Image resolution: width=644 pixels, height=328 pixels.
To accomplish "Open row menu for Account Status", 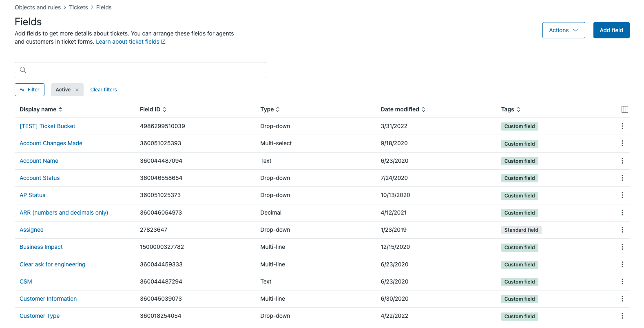I will (x=622, y=178).
